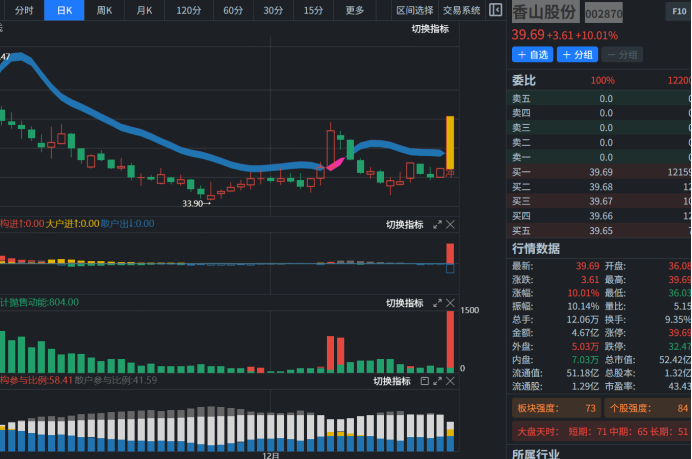
Task: Add stock to 自选 watchlist
Action: click(x=532, y=54)
